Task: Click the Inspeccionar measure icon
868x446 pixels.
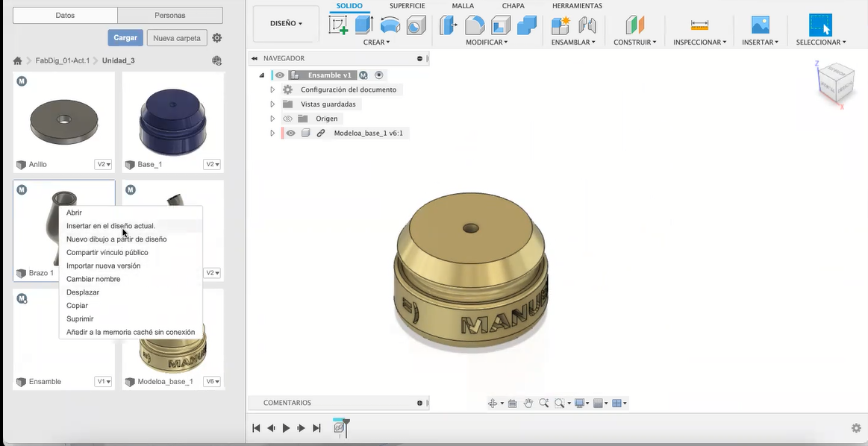Action: [700, 25]
